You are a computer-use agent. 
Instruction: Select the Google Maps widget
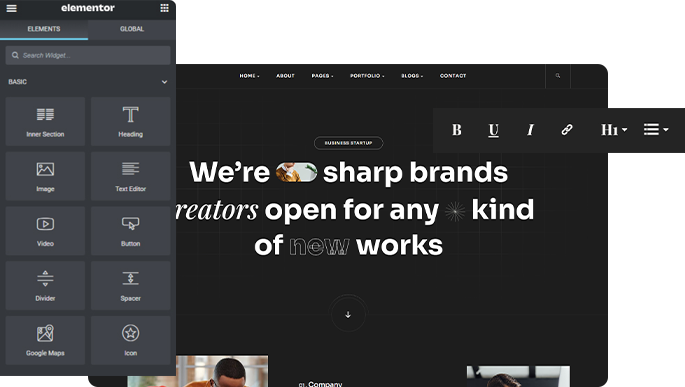45,340
